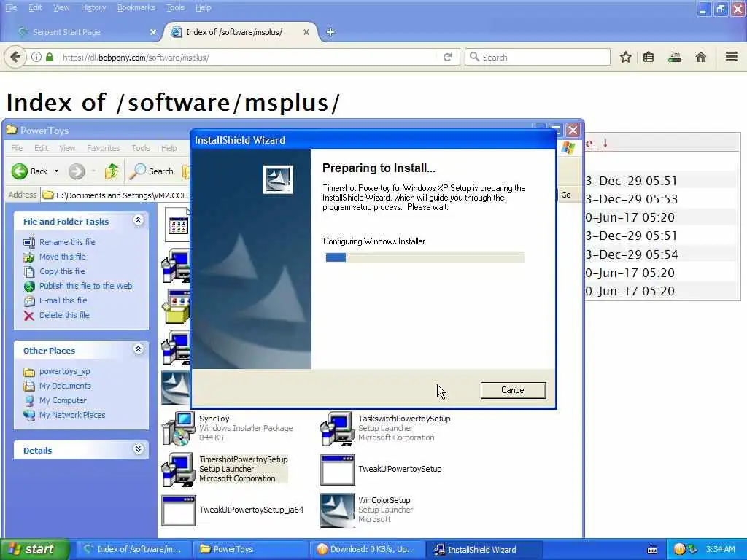Open Search in the PowerToys explorer toolbar

coord(152,171)
